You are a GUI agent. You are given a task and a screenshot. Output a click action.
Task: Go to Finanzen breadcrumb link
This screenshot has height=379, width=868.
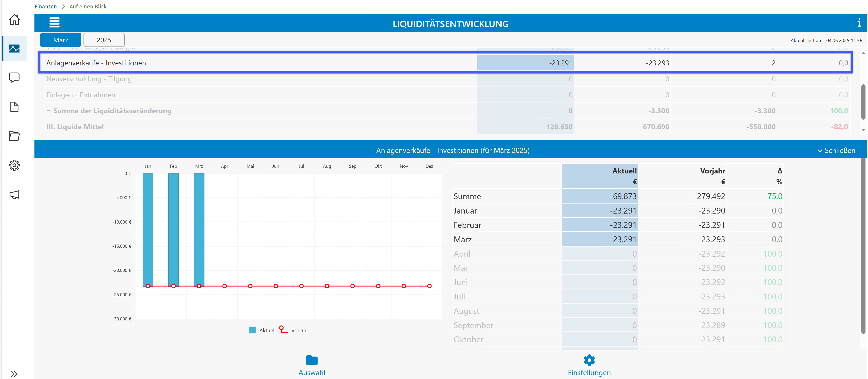[45, 6]
